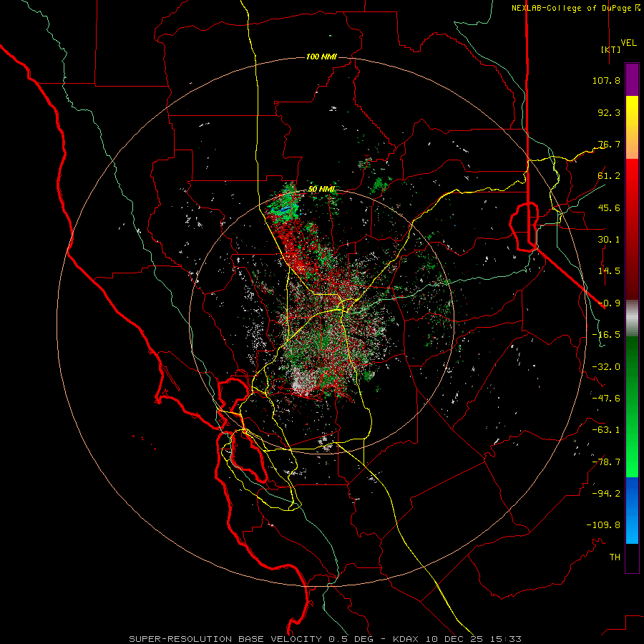Click the yellow segment of velocity color bar

pos(632,127)
